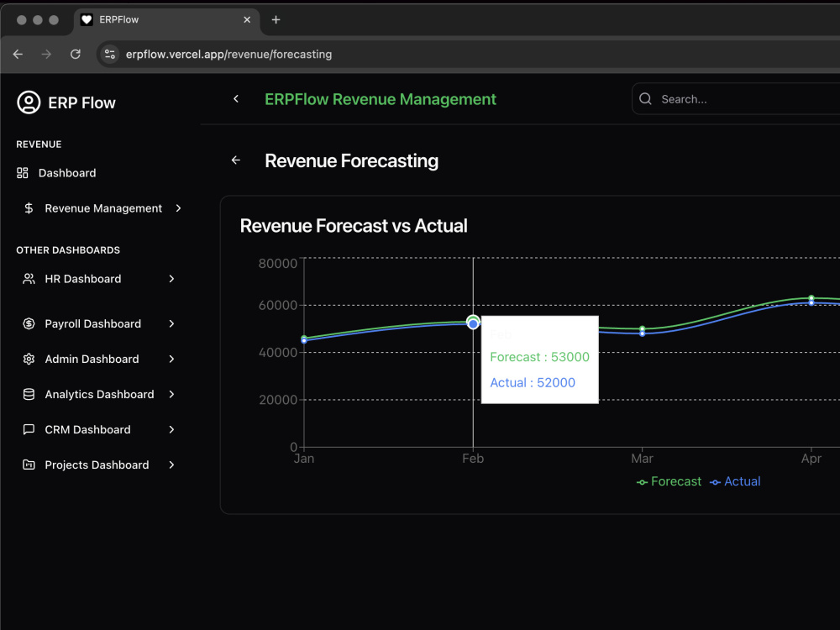Expand the Admin Dashboard chevron

point(171,359)
